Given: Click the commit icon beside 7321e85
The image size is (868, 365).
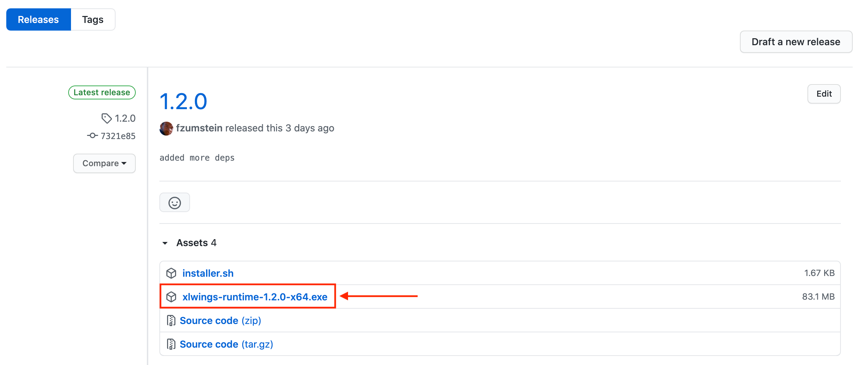Looking at the screenshot, I should click(92, 136).
